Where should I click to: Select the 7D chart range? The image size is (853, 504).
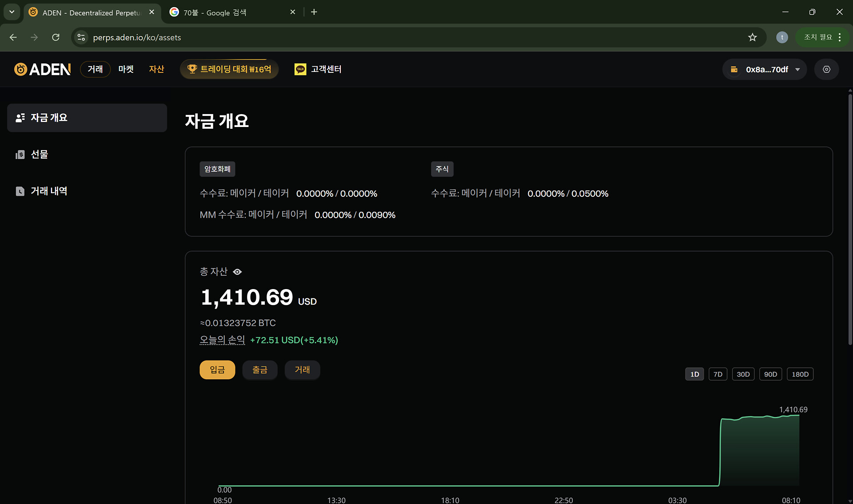(x=717, y=374)
